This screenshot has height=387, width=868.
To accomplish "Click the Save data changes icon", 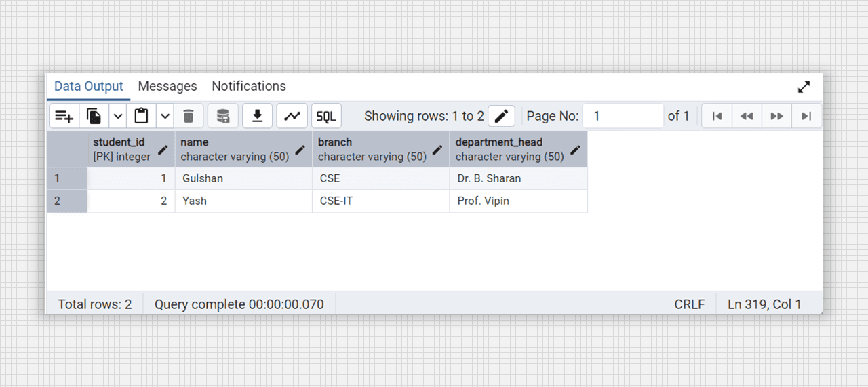I will pyautogui.click(x=223, y=116).
